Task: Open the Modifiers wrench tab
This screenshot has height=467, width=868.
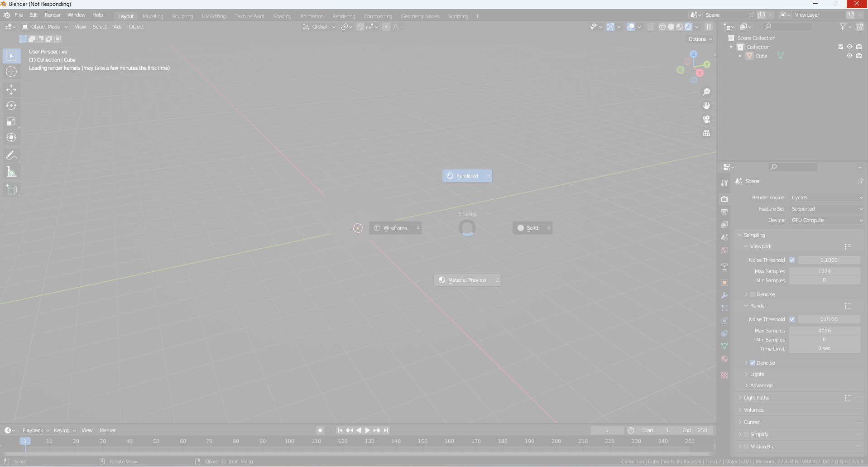Action: tap(724, 295)
